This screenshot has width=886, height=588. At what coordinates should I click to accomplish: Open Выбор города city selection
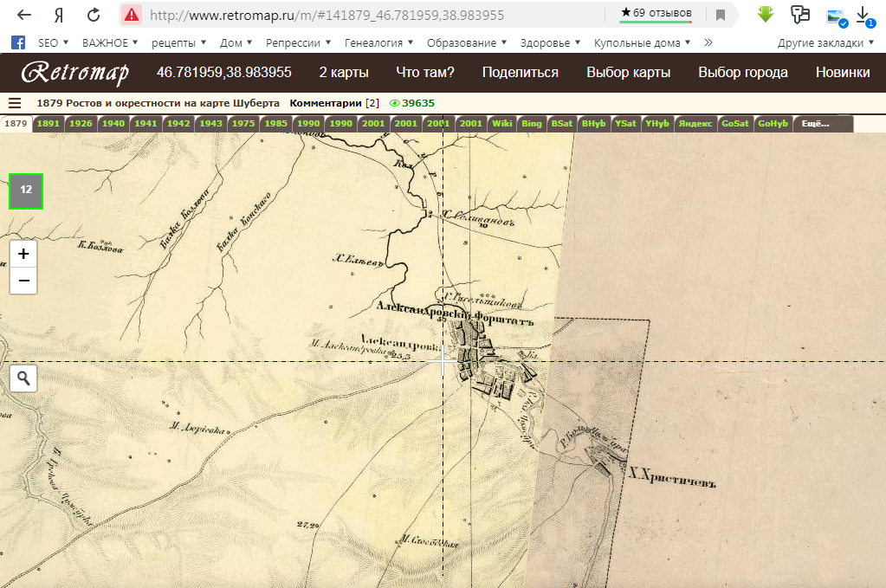(743, 72)
